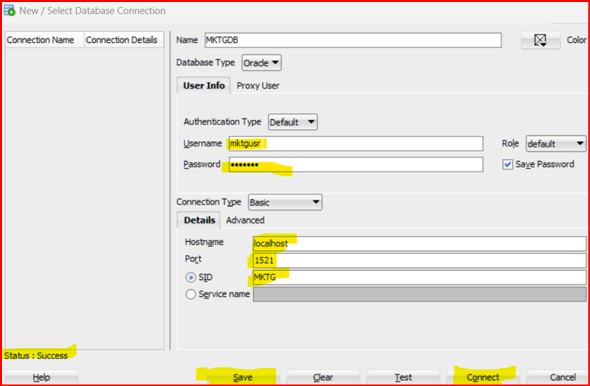Click the Save button

click(242, 377)
